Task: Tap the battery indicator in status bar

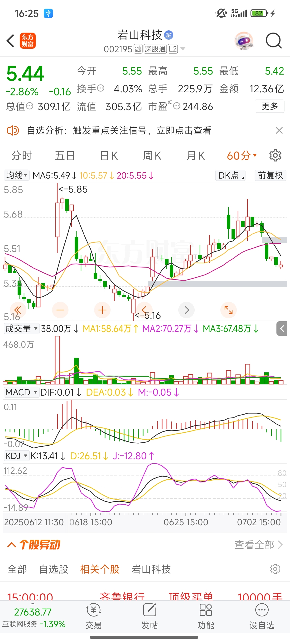Action: click(x=260, y=13)
